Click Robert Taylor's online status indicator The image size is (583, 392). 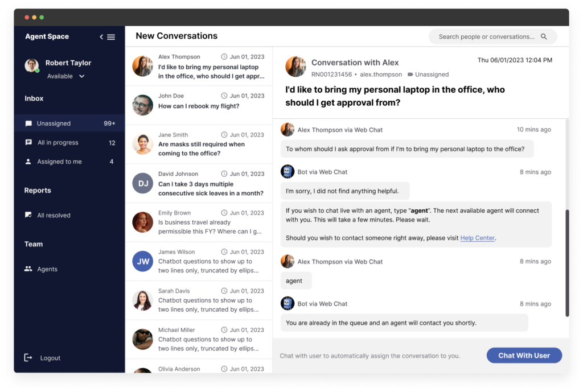(x=38, y=71)
